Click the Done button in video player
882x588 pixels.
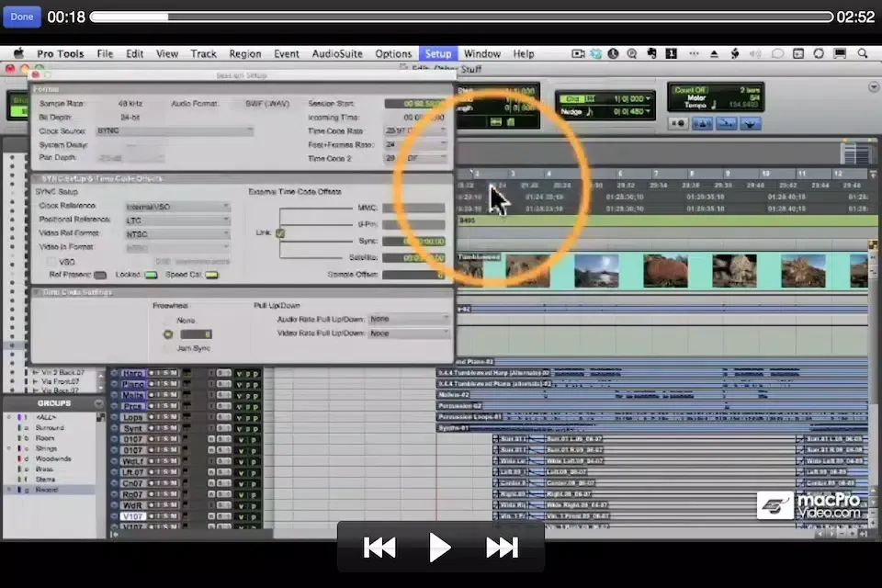coord(22,17)
